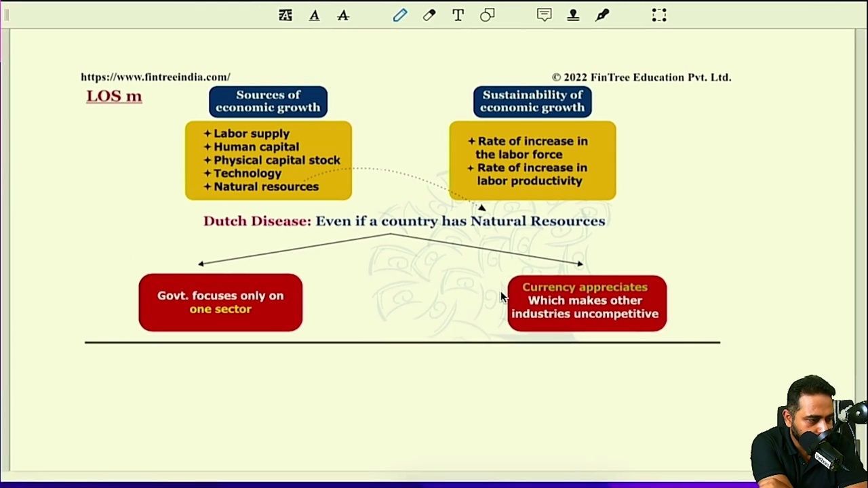
Task: Click the 'Currency appreciates' text
Action: tap(585, 287)
